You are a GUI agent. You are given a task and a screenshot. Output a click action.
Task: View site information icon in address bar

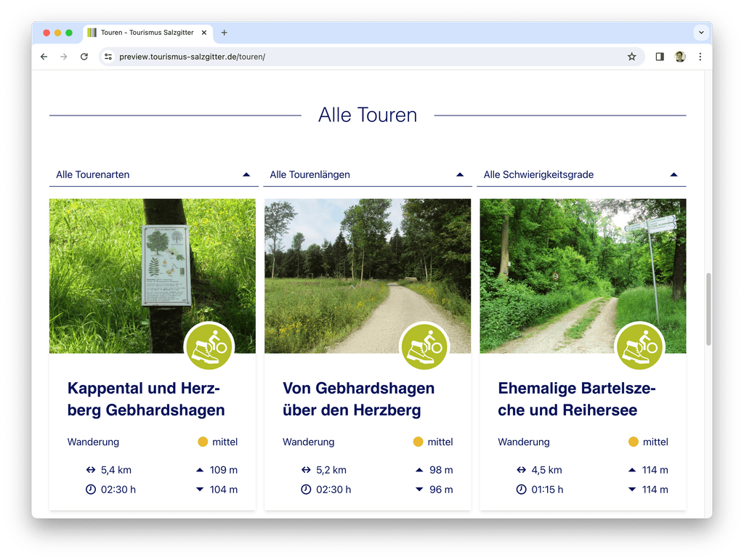(108, 57)
